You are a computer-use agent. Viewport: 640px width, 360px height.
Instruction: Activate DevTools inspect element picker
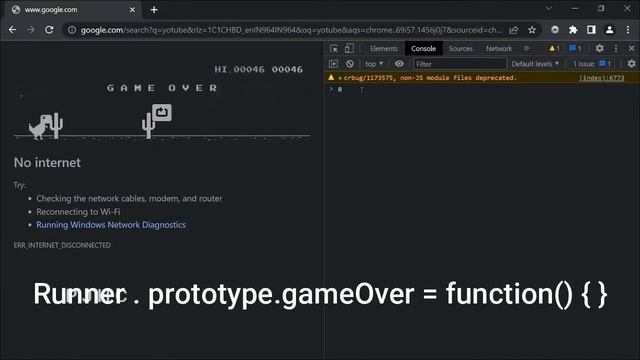coord(334,49)
